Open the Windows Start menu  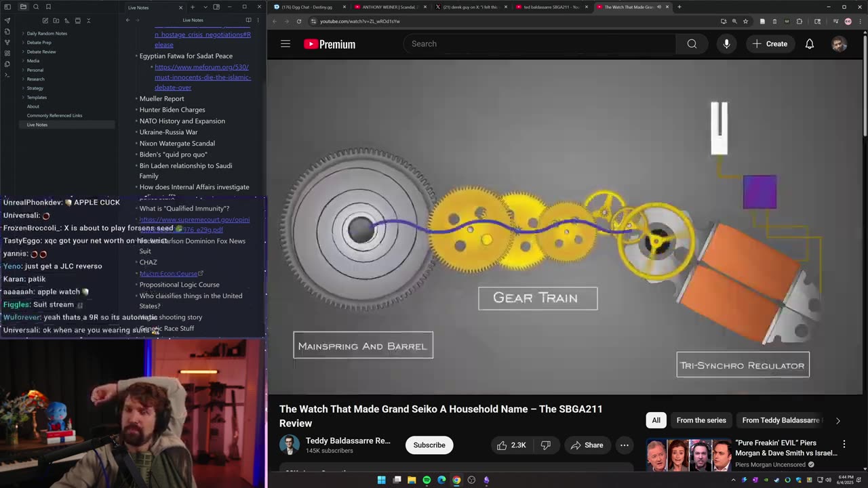tap(382, 480)
